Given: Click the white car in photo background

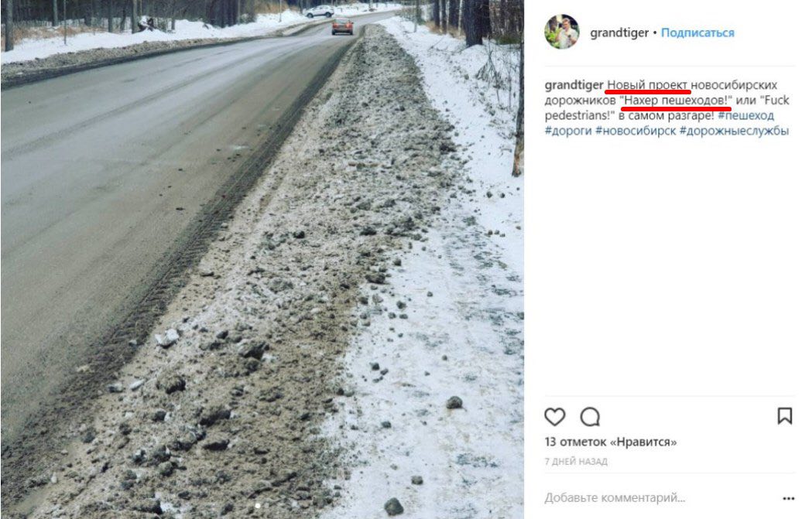Looking at the screenshot, I should click(320, 12).
